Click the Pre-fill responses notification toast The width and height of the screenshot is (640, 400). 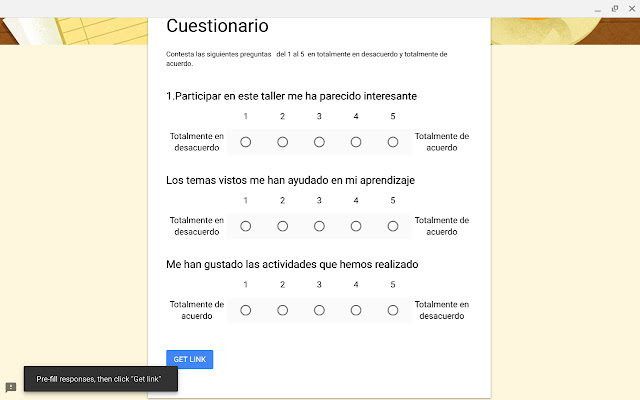click(101, 379)
